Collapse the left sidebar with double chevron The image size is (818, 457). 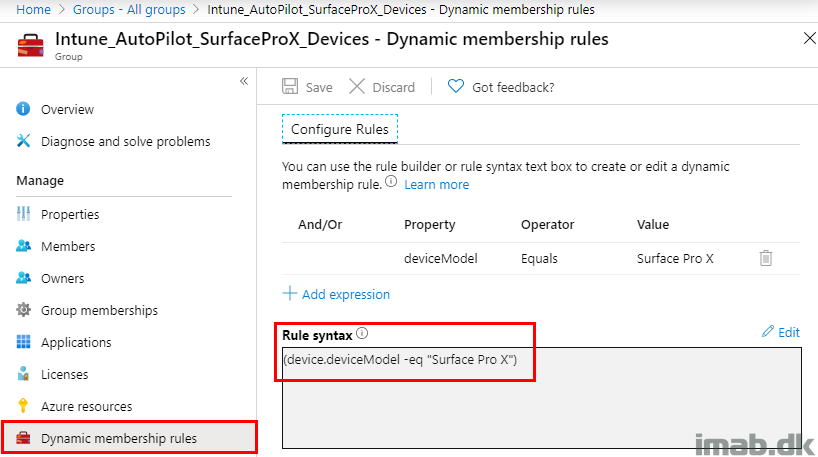[244, 81]
